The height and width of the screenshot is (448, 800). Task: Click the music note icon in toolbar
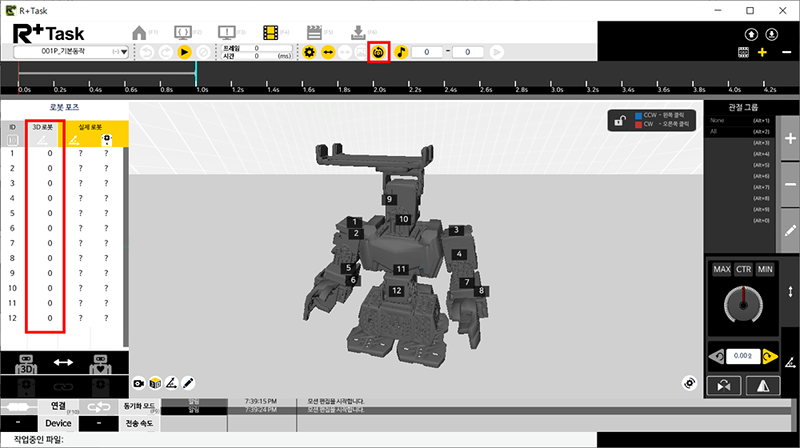pos(400,52)
